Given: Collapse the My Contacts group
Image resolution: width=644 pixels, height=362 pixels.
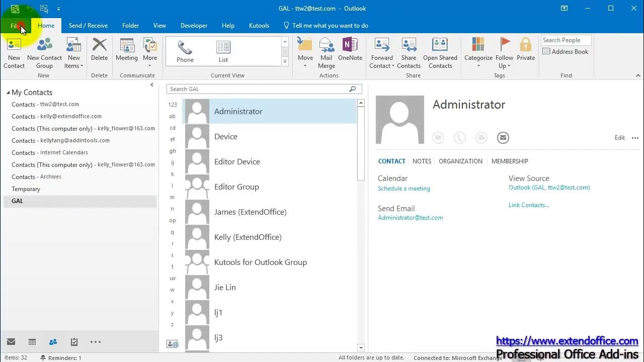Looking at the screenshot, I should [x=8, y=93].
